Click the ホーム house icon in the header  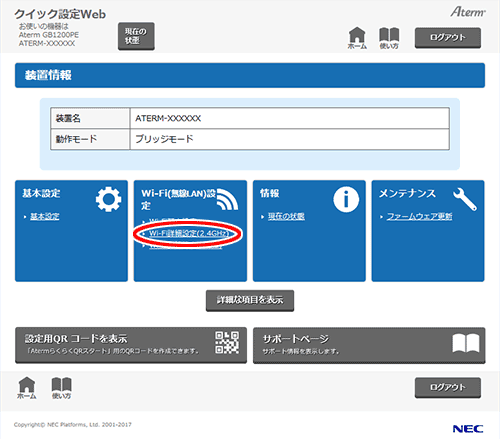[x=357, y=38]
